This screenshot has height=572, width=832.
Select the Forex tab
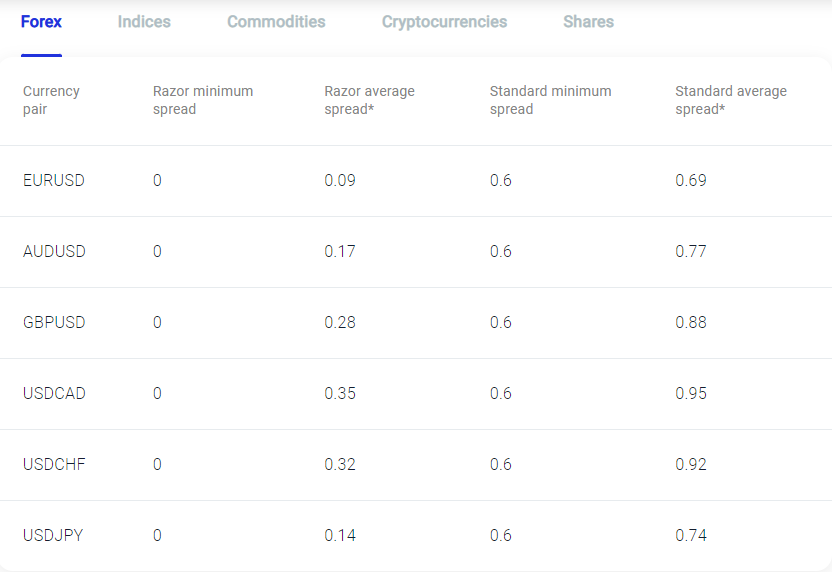click(x=41, y=22)
